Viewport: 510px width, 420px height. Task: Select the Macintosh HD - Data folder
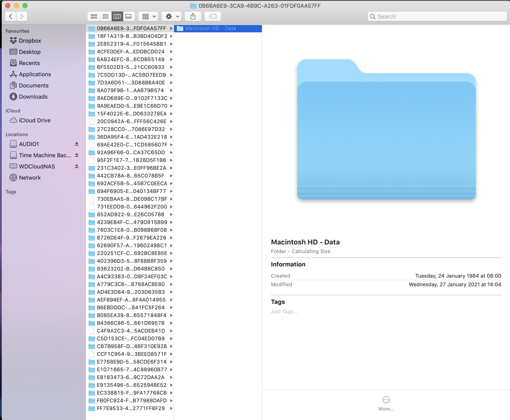[210, 29]
